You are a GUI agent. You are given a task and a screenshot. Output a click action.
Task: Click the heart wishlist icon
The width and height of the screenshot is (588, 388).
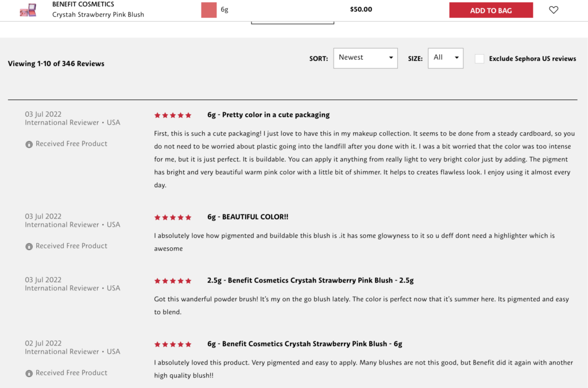click(x=553, y=10)
